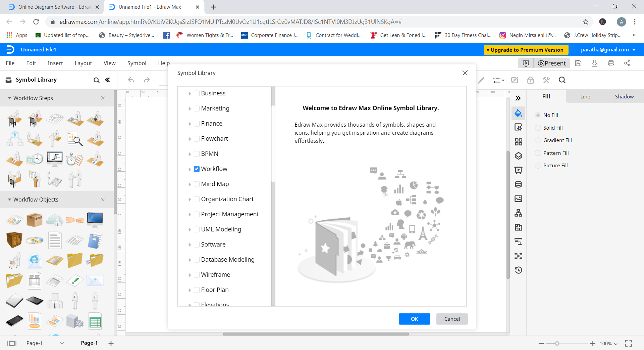Check the Business checkbox
This screenshot has width=644, height=350.
click(x=197, y=93)
